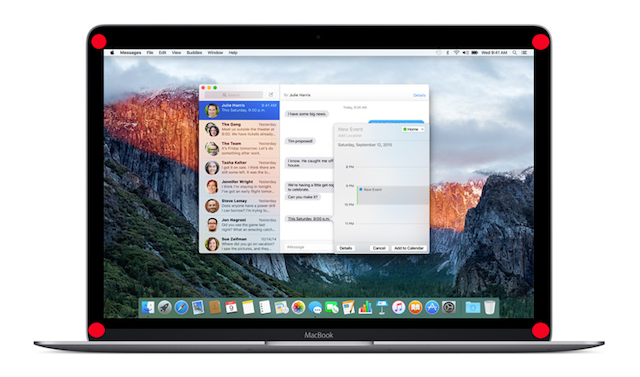The width and height of the screenshot is (640, 377).
Task: Open the Buddies menu
Action: tap(194, 53)
